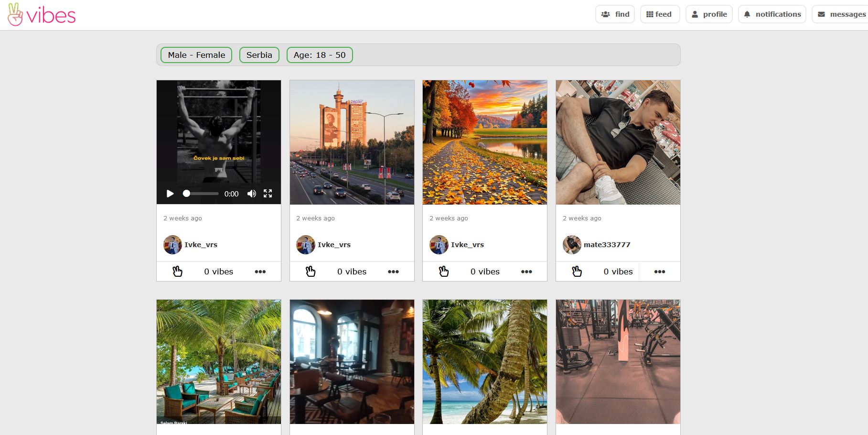Give a vibe to mate333777's post
The width and height of the screenshot is (868, 435).
pyautogui.click(x=577, y=272)
